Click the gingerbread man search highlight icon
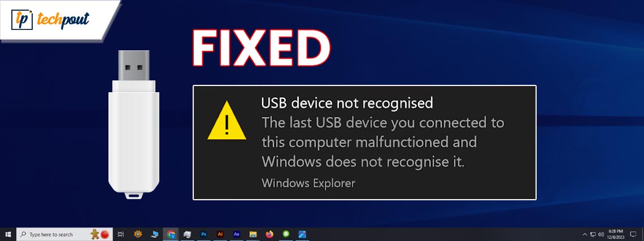This screenshot has width=644, height=241. point(95,234)
